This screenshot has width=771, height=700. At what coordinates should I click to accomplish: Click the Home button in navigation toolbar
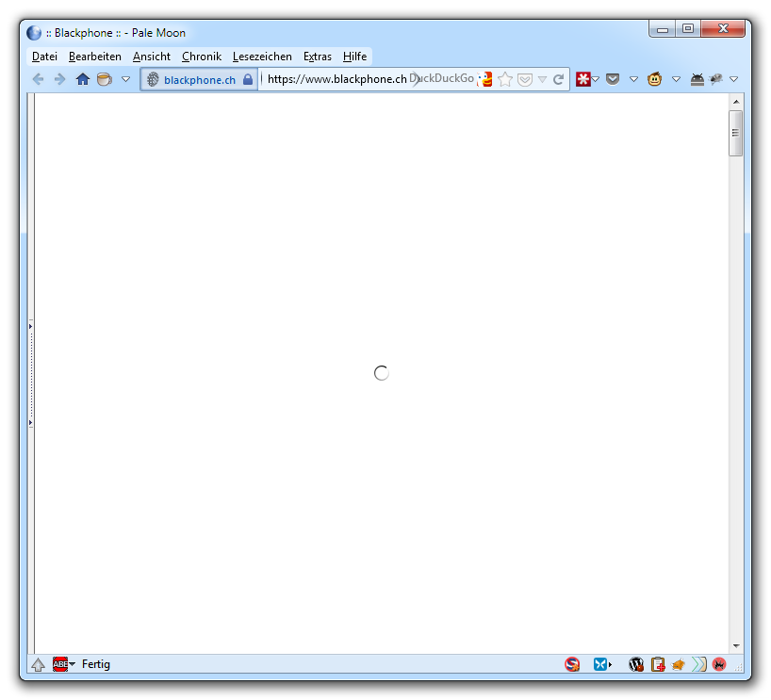83,79
